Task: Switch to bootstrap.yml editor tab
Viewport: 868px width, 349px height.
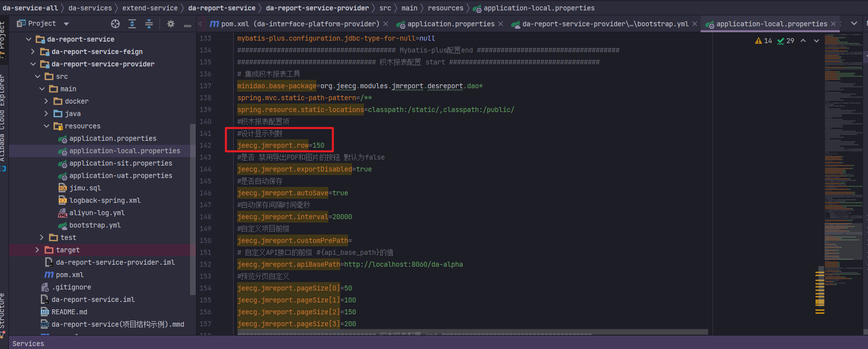Action: tap(605, 24)
